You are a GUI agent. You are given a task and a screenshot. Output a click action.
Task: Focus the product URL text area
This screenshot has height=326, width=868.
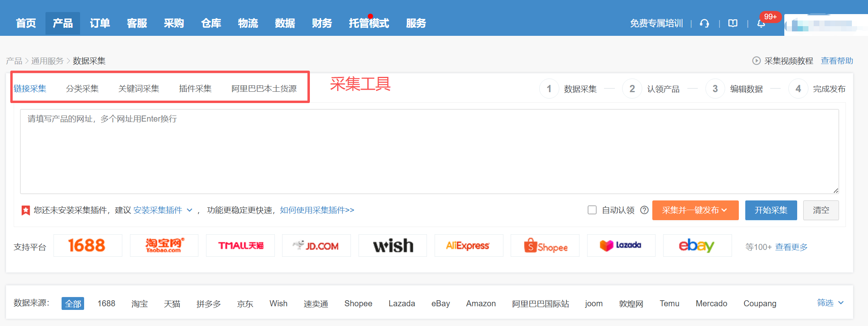coord(429,151)
